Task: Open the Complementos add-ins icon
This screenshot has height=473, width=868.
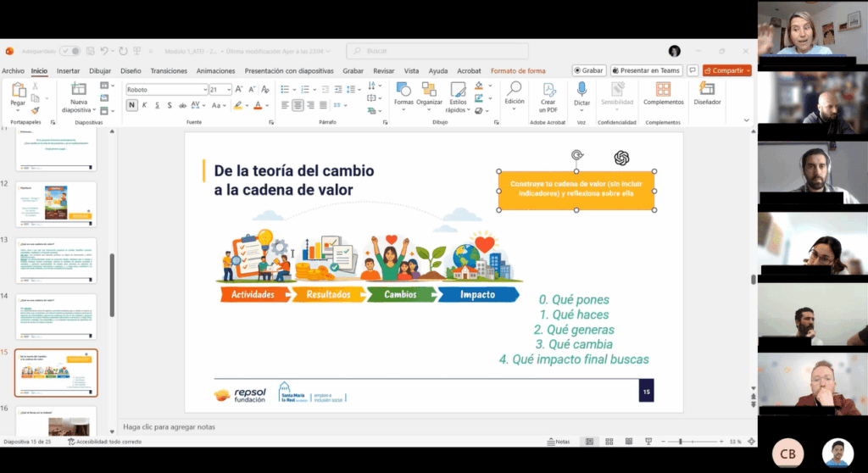Action: pos(663,90)
